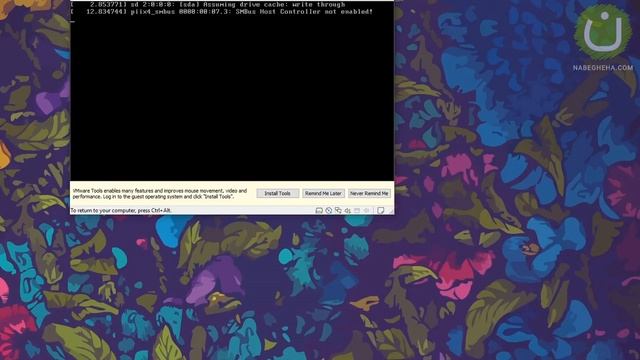Click the VMware Tools information message text
The image size is (640, 360).
pos(160,193)
